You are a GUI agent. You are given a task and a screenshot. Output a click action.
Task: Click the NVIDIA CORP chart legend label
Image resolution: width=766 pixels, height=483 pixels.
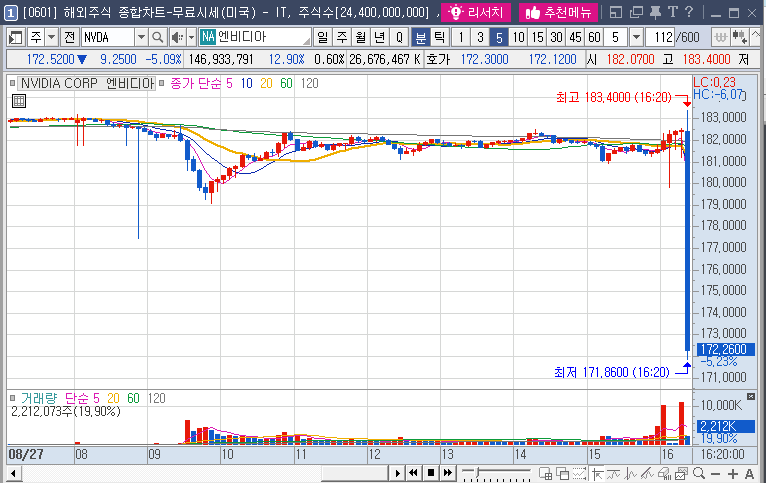click(x=87, y=84)
